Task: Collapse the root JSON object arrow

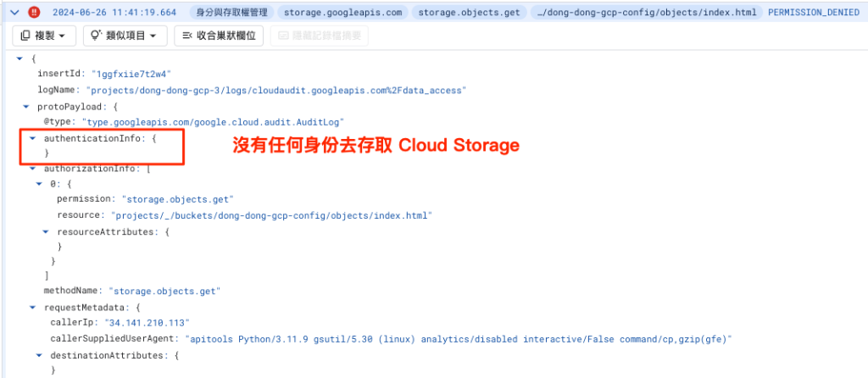Action: click(19, 58)
